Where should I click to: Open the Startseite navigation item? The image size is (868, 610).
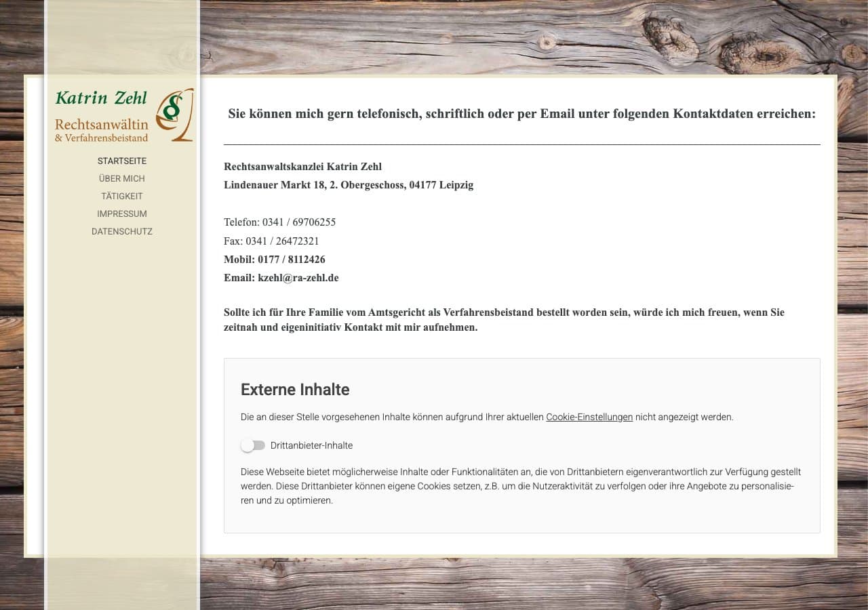pos(122,161)
